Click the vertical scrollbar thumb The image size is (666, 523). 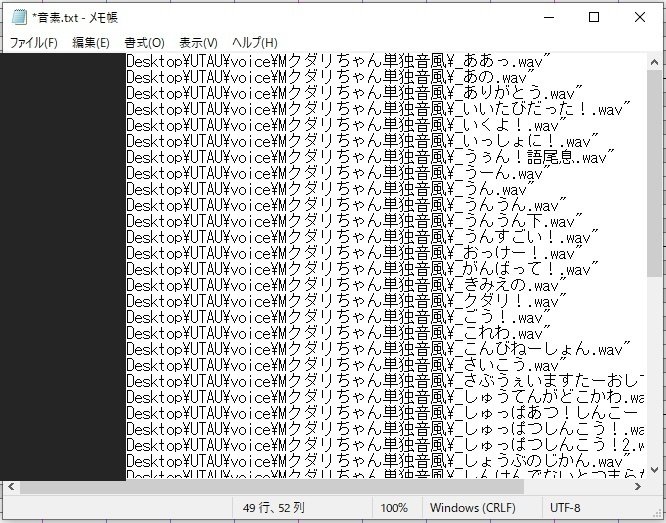[655, 173]
